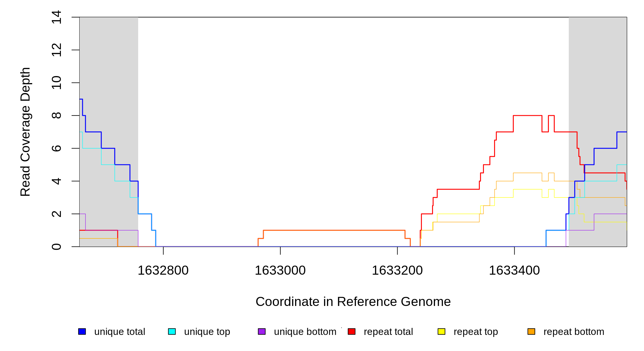Image resolution: width=644 pixels, height=351 pixels.
Task: Click the x-axis tick label 1633000
Action: click(x=280, y=270)
